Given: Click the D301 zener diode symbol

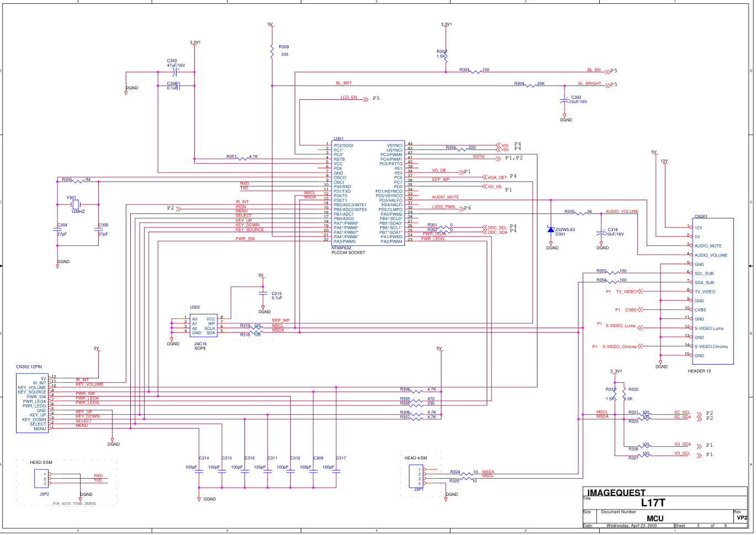Looking at the screenshot, I should tap(551, 229).
